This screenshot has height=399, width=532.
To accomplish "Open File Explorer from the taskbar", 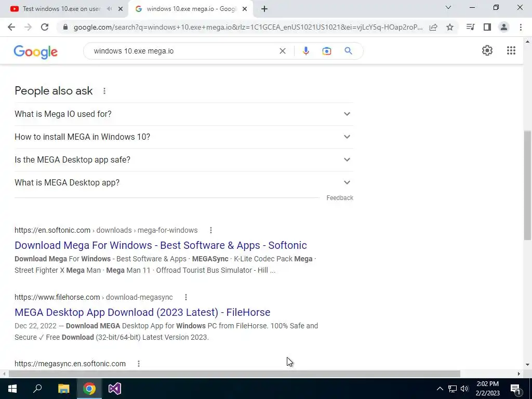I will pos(63,389).
